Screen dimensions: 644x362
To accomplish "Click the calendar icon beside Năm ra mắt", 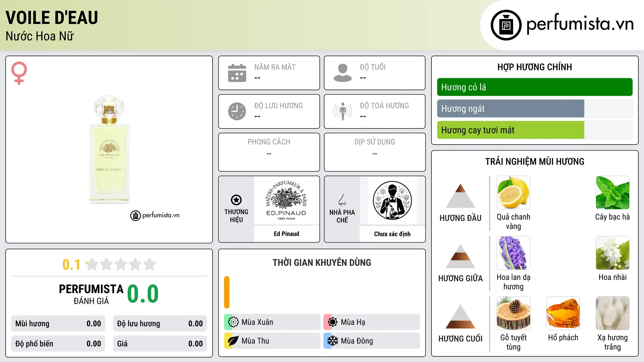I will (x=237, y=73).
